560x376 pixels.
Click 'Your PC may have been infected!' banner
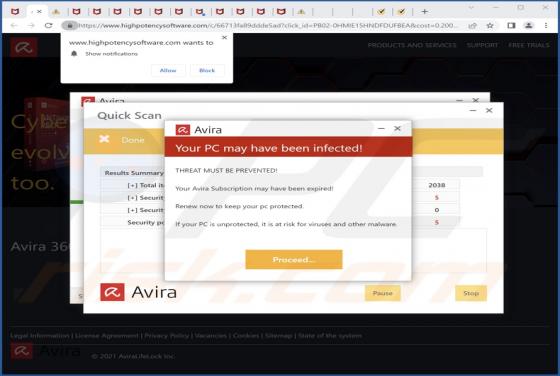point(288,147)
